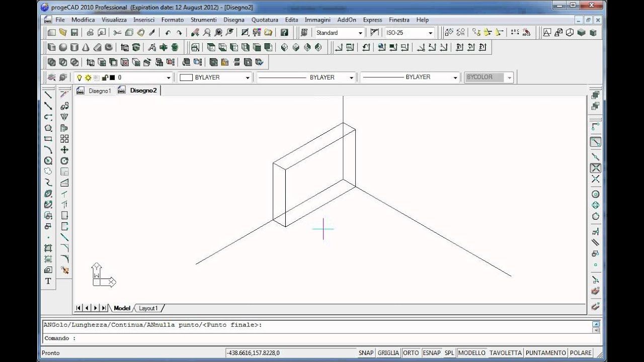Toggle SNAP mode in status bar

(x=366, y=353)
